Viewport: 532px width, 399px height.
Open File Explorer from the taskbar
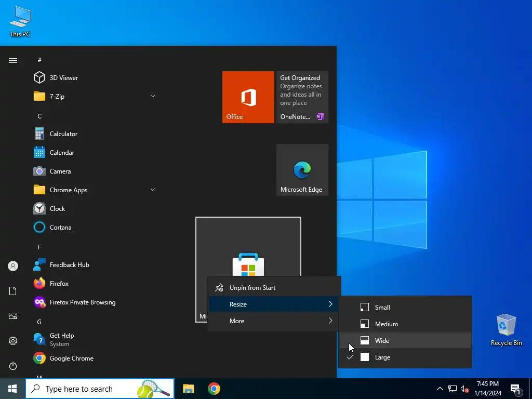tap(188, 389)
